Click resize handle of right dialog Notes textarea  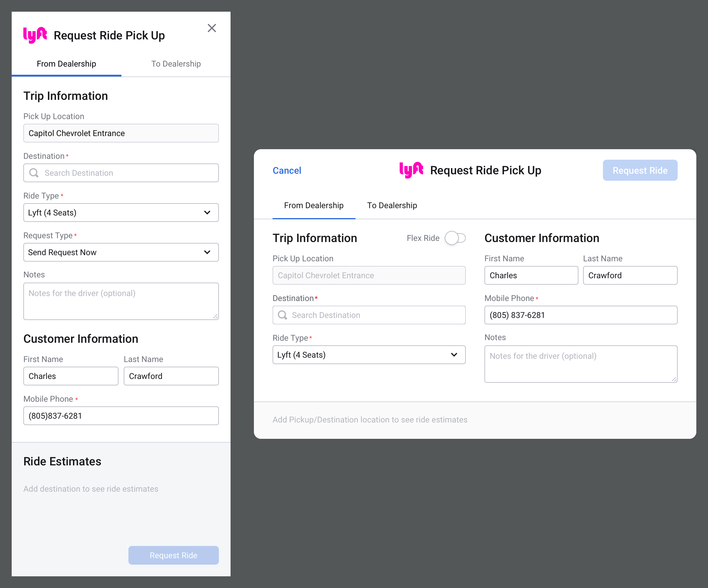pyautogui.click(x=674, y=379)
